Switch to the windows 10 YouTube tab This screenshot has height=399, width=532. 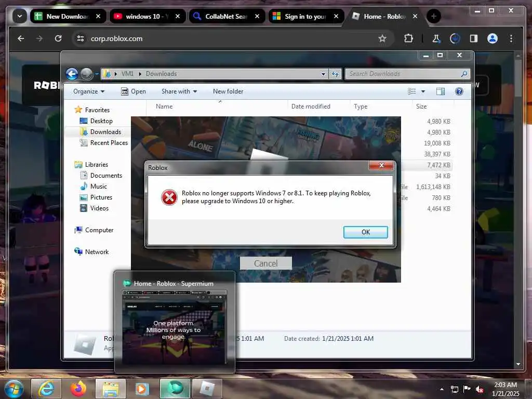click(147, 16)
